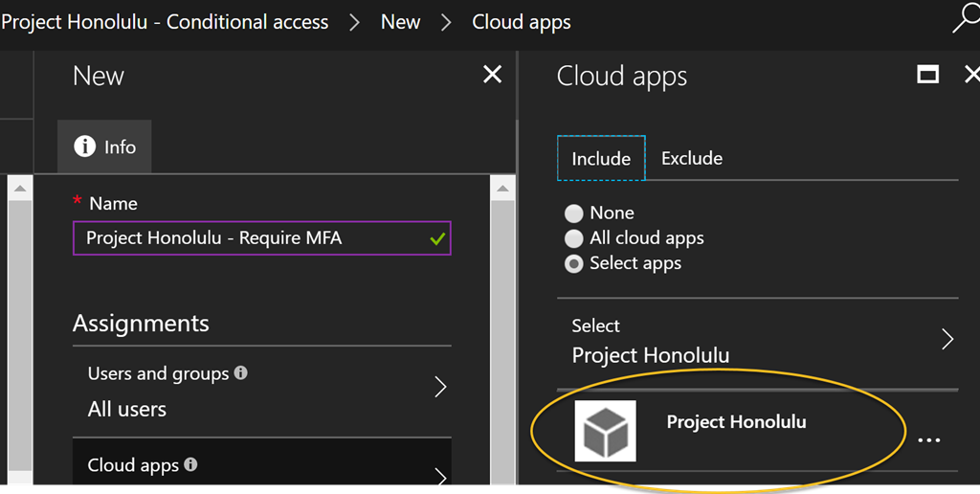
Task: Click the Info icon button
Action: [104, 146]
